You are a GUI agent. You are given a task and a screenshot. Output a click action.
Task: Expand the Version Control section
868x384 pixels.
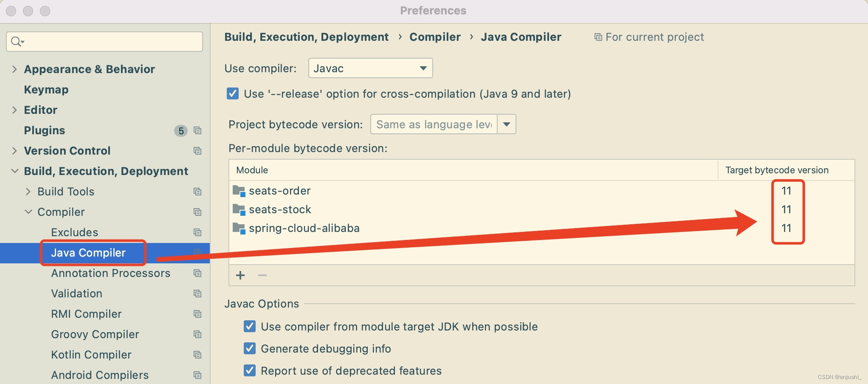[x=14, y=151]
